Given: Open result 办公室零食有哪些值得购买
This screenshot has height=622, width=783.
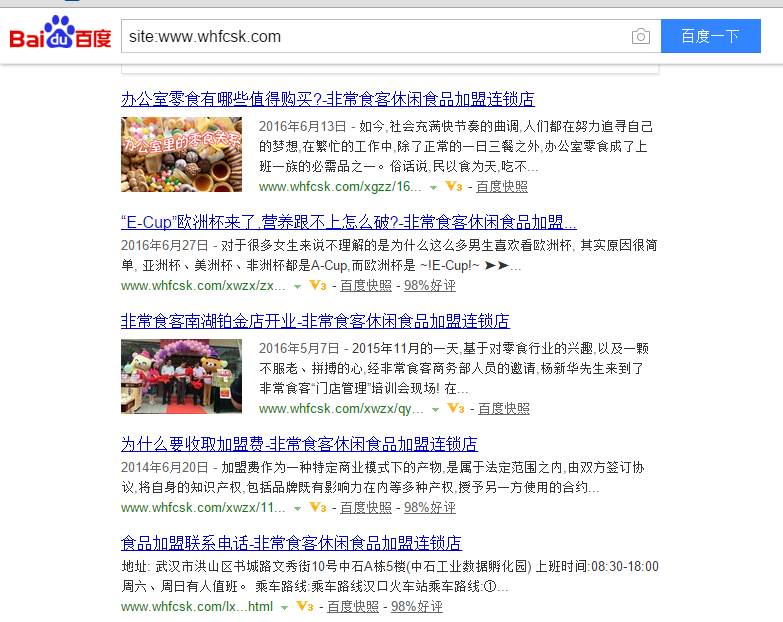Looking at the screenshot, I should 328,99.
